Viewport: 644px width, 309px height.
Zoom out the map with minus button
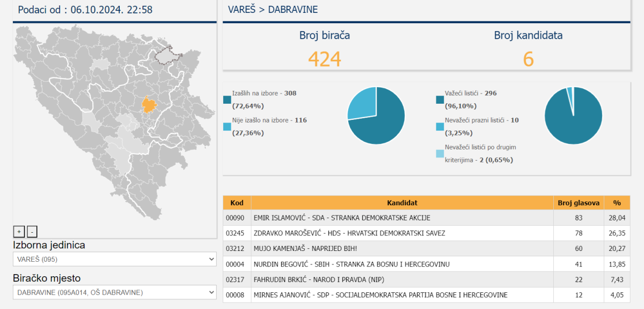(x=32, y=232)
